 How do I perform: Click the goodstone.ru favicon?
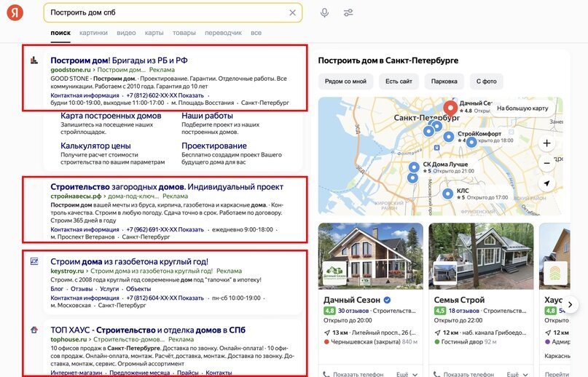tap(34, 60)
